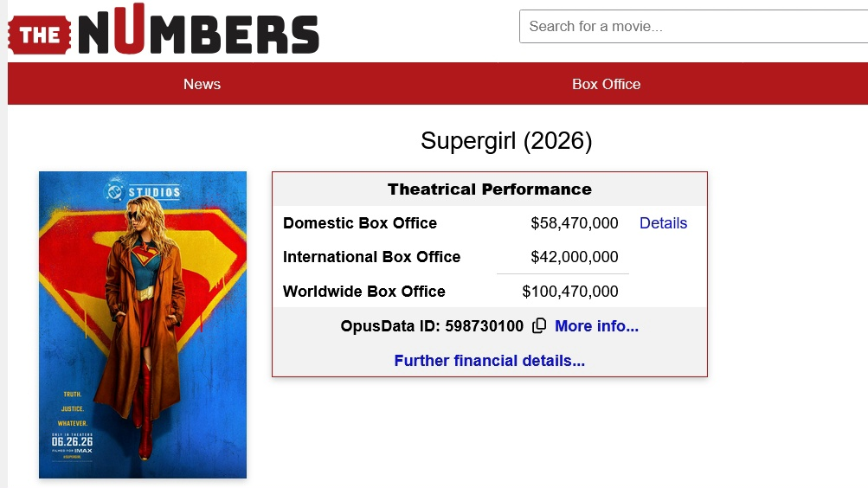This screenshot has height=488, width=868.
Task: Click the $58,470,000 domestic figure
Action: (575, 223)
